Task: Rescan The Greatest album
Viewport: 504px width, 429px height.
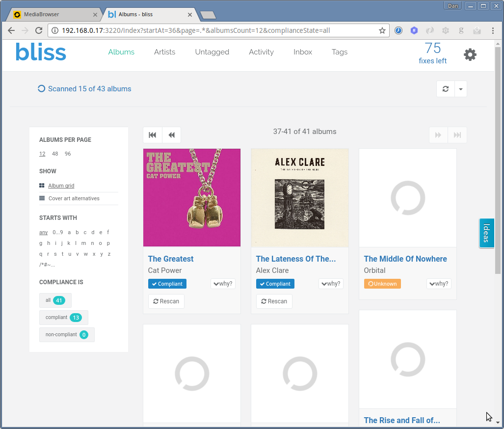Action: point(166,301)
